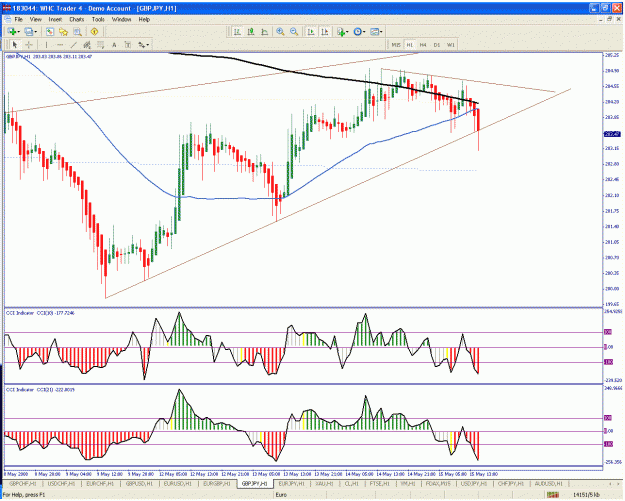This screenshot has width=625, height=501.
Task: Click the Zoom In magnifier
Action: (280, 31)
